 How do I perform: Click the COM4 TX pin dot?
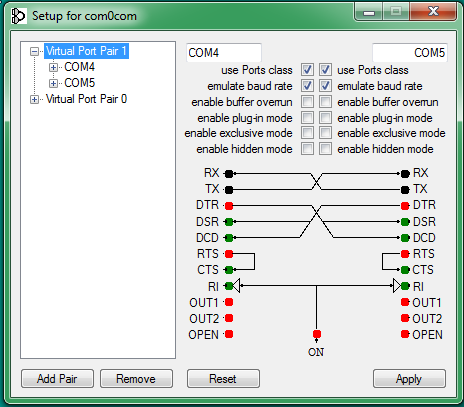pyautogui.click(x=229, y=190)
